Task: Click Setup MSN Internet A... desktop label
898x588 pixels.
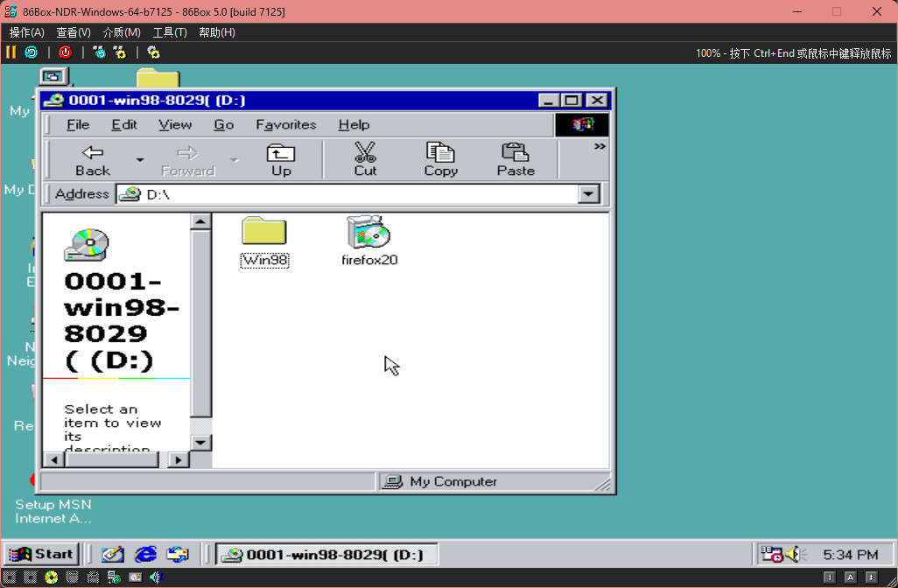Action: [53, 511]
